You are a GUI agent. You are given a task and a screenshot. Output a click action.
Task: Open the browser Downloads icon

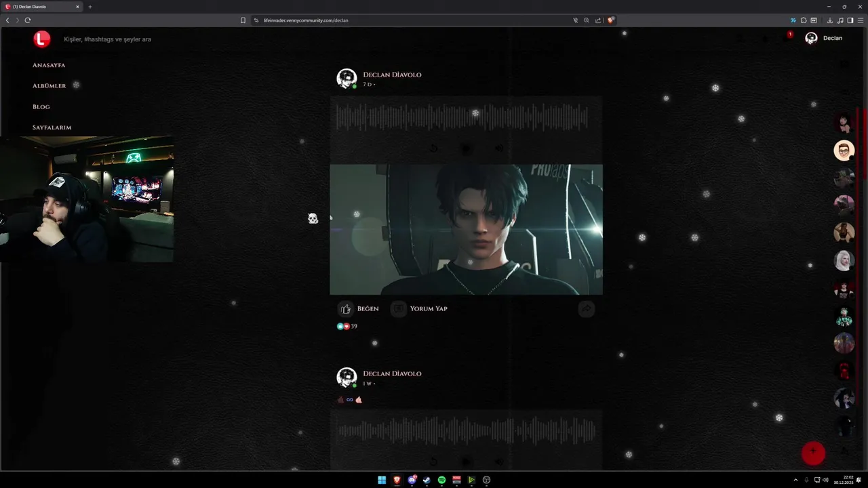(x=830, y=20)
